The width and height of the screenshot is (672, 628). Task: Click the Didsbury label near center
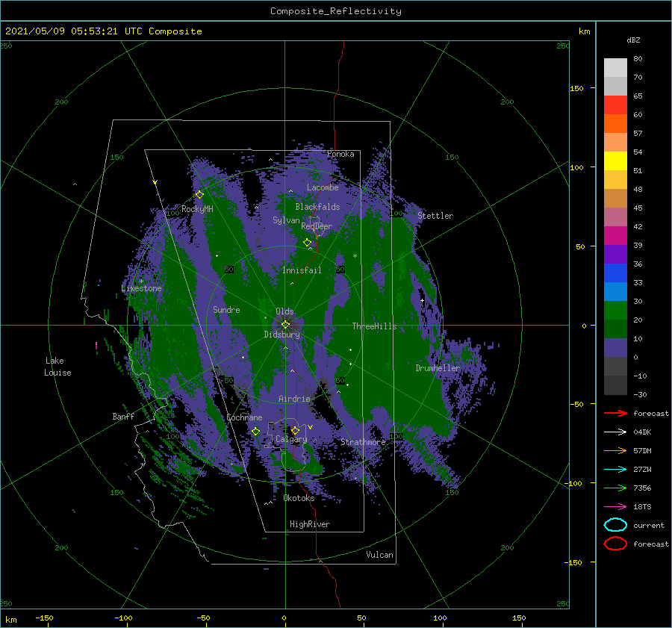pos(281,335)
